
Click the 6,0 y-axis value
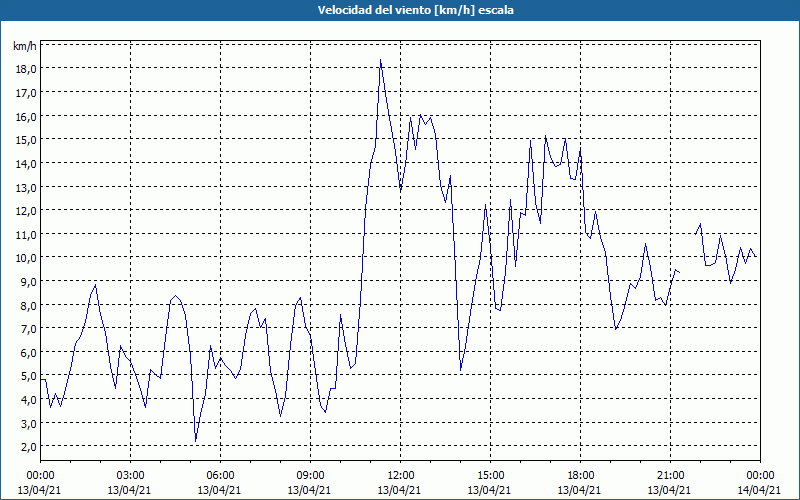coord(28,353)
